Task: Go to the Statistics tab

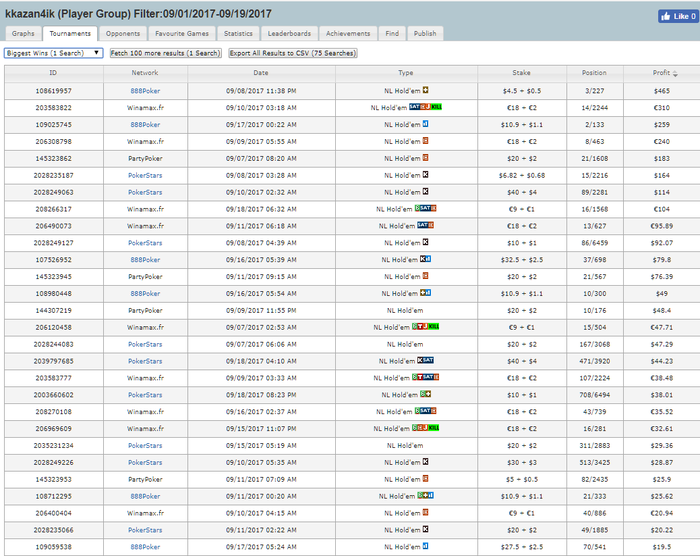Action: click(x=238, y=33)
